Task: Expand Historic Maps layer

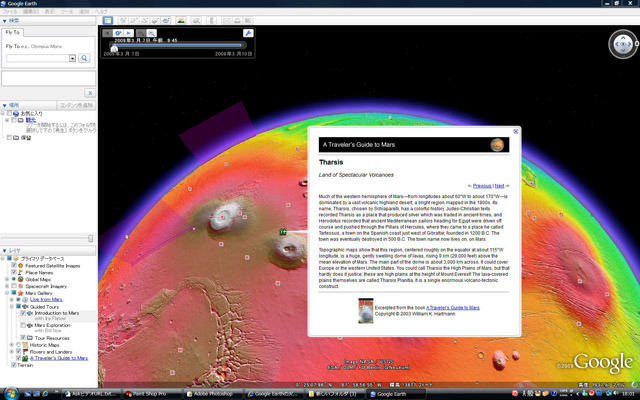Action: coord(12,345)
